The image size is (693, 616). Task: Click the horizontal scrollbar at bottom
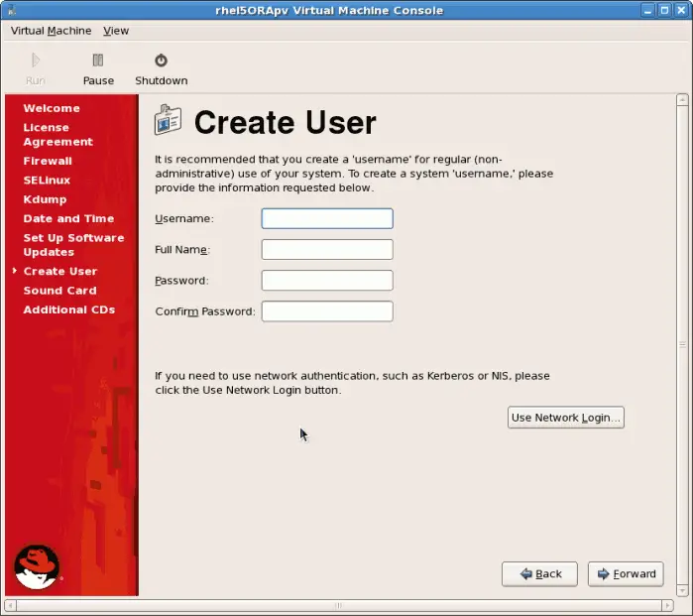337,605
